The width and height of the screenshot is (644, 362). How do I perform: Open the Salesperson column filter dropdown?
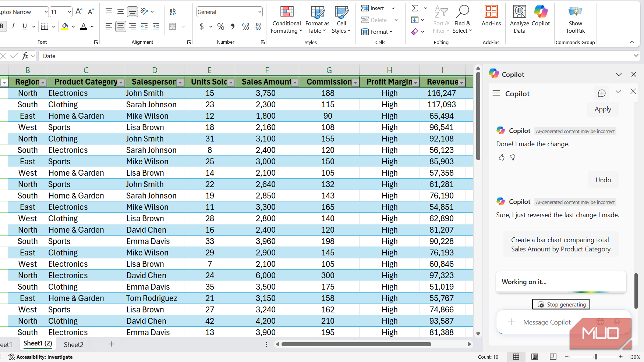pyautogui.click(x=180, y=83)
